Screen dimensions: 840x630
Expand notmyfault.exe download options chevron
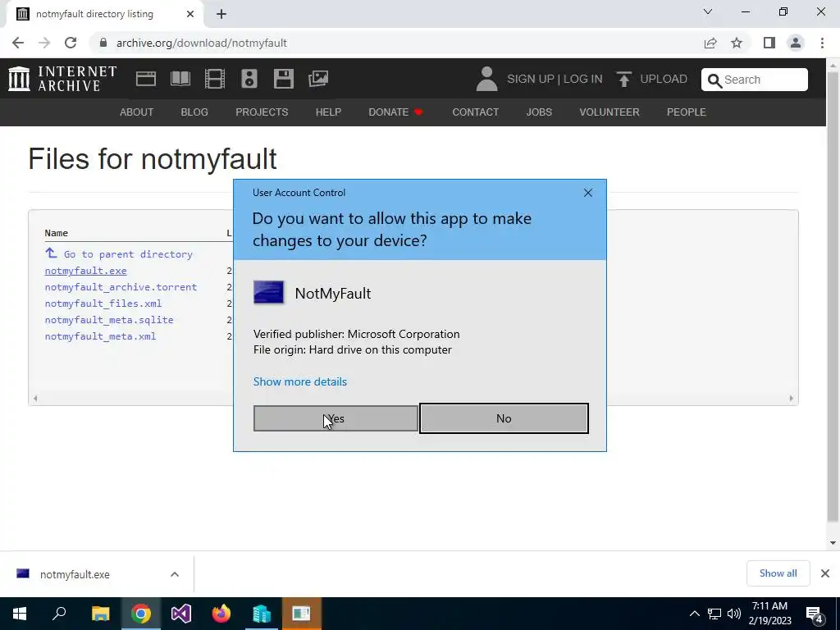tap(175, 574)
